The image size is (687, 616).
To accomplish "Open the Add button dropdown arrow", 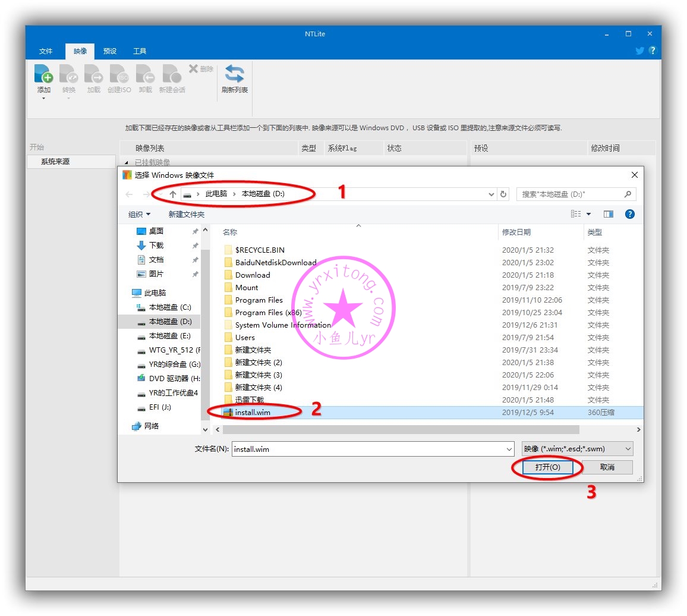I will [43, 99].
